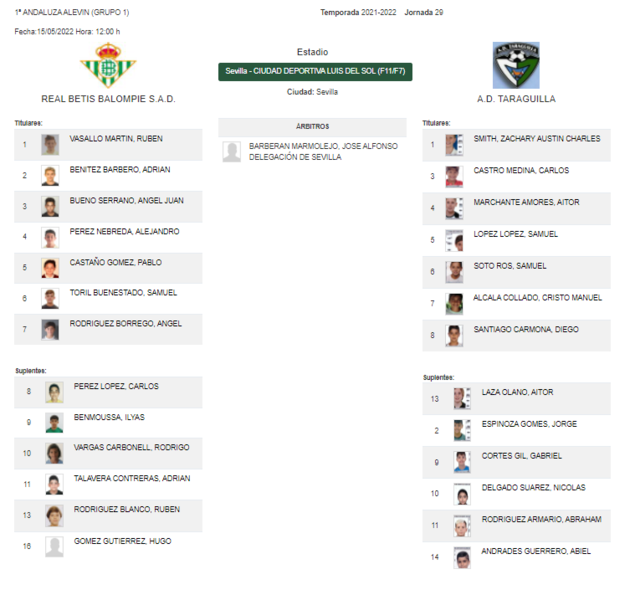Click photo of Castro Medina, Carlos

click(454, 177)
